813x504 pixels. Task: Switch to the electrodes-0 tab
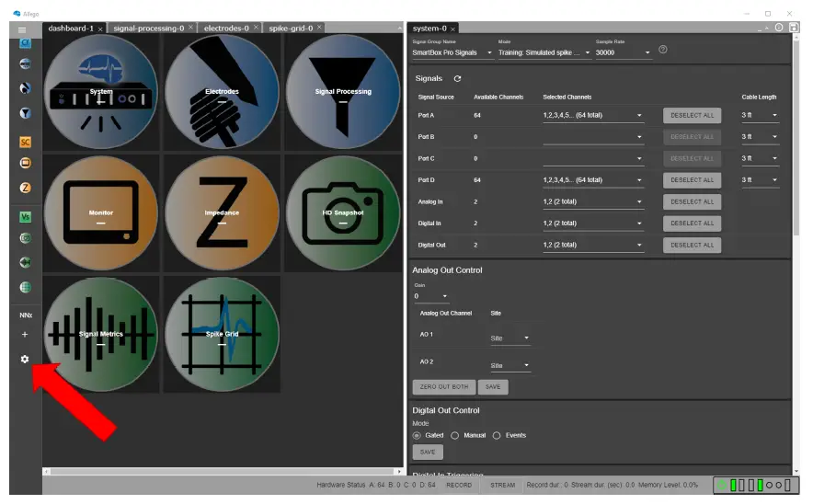click(x=226, y=29)
